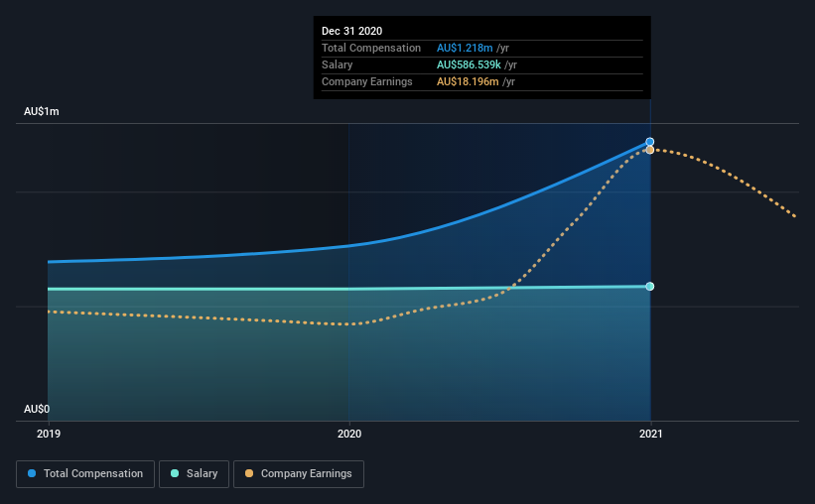Click the Company Earnings label in tooltip
Image resolution: width=815 pixels, height=504 pixels.
(367, 81)
